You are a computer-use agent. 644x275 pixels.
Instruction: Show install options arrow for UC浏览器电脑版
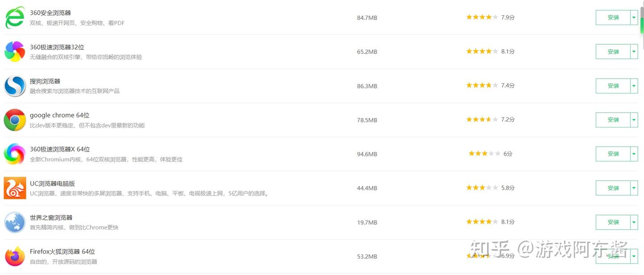pos(634,188)
